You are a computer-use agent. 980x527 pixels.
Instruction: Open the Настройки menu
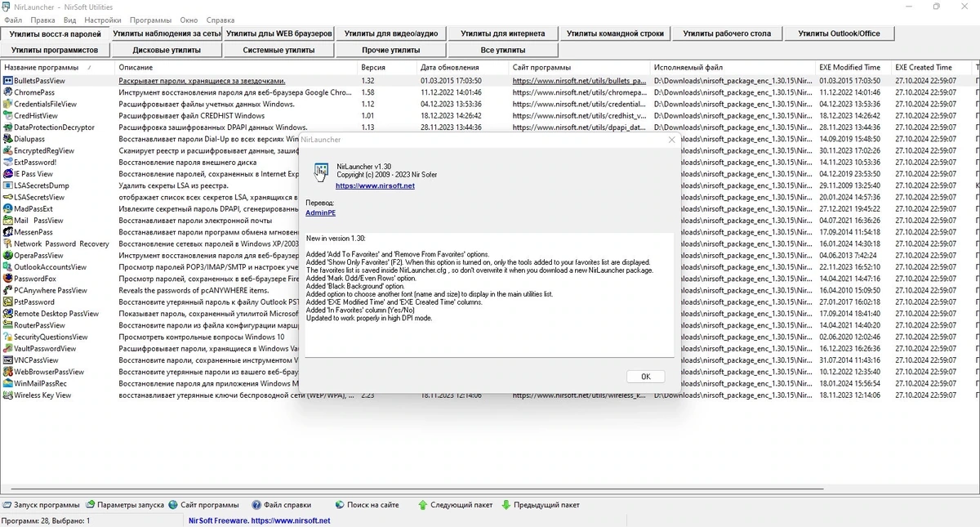click(102, 20)
